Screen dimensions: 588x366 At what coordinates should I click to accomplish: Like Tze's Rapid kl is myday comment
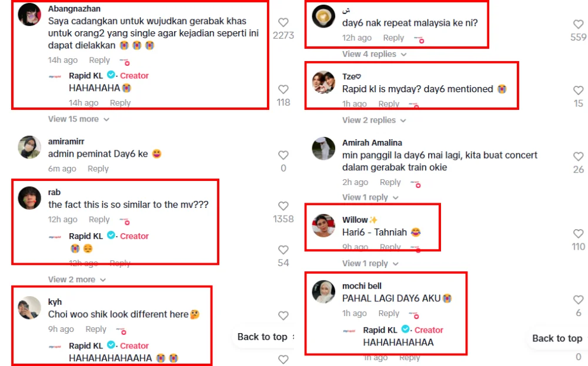(578, 90)
